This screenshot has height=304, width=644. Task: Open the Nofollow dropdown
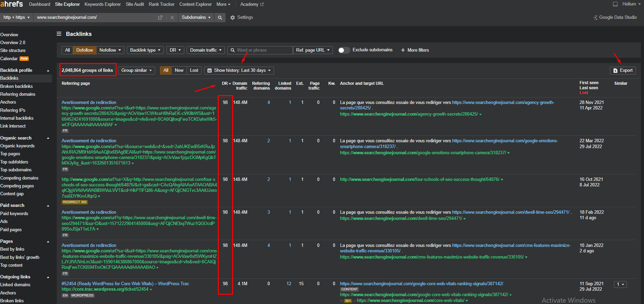(x=110, y=50)
